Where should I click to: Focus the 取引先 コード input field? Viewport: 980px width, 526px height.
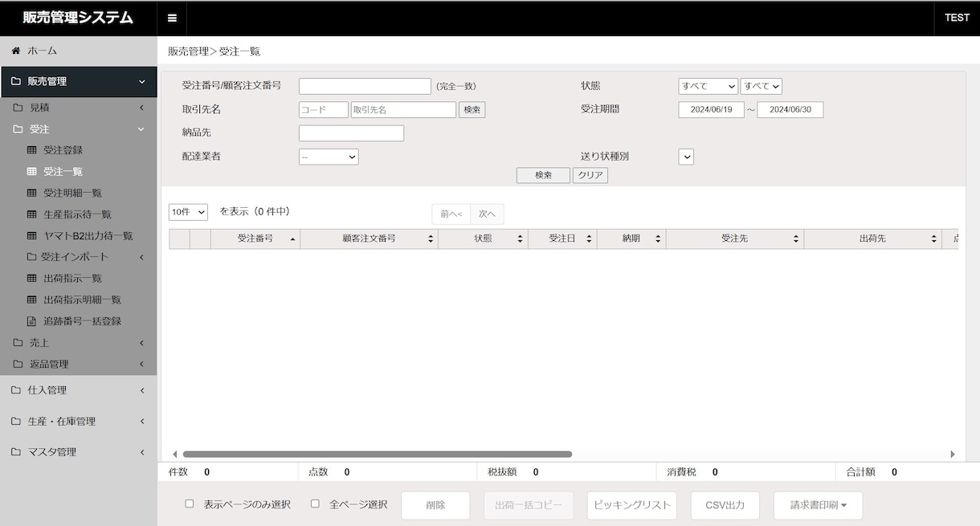click(x=324, y=110)
